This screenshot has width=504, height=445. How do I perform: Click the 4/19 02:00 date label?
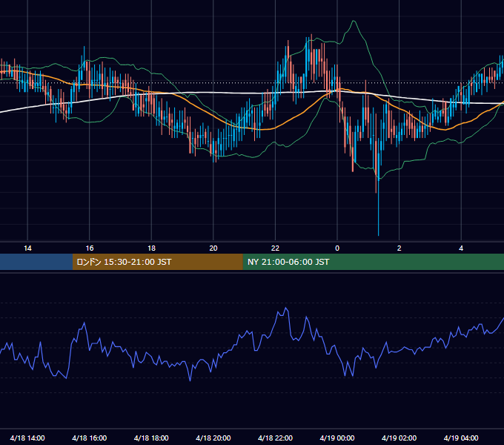click(399, 438)
